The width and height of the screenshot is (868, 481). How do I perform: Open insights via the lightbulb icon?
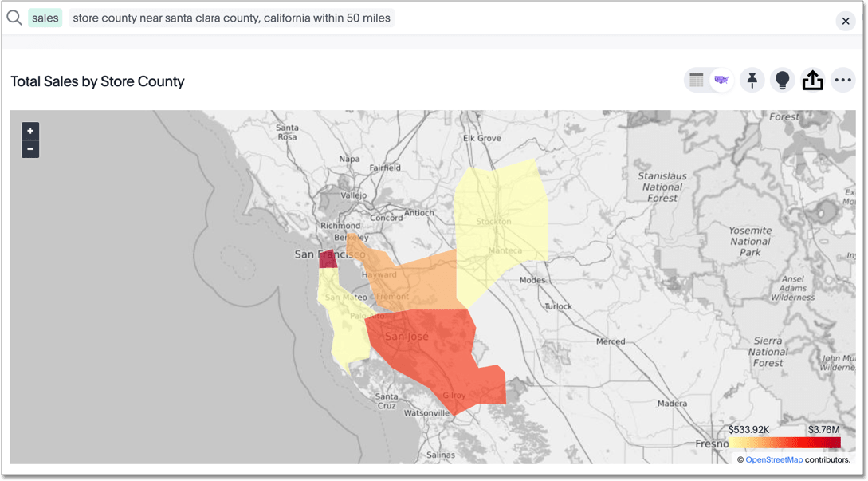pyautogui.click(x=782, y=80)
